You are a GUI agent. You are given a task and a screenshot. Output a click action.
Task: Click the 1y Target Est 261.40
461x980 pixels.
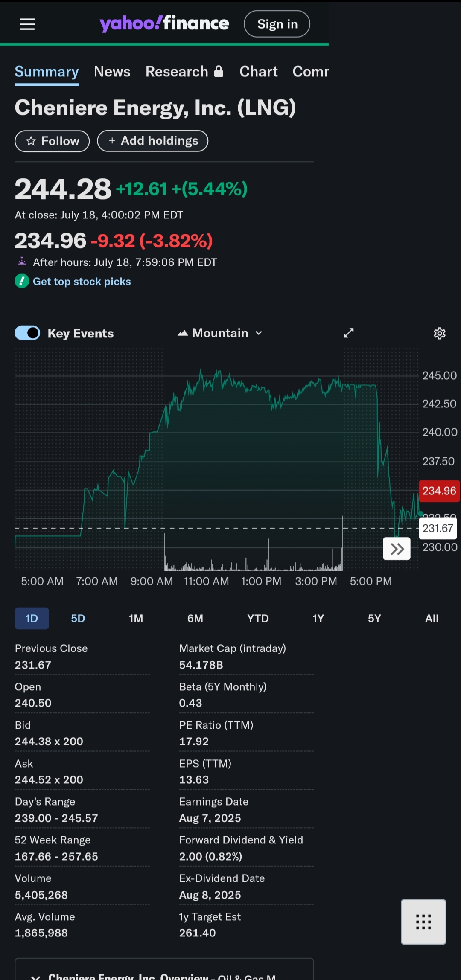[197, 933]
